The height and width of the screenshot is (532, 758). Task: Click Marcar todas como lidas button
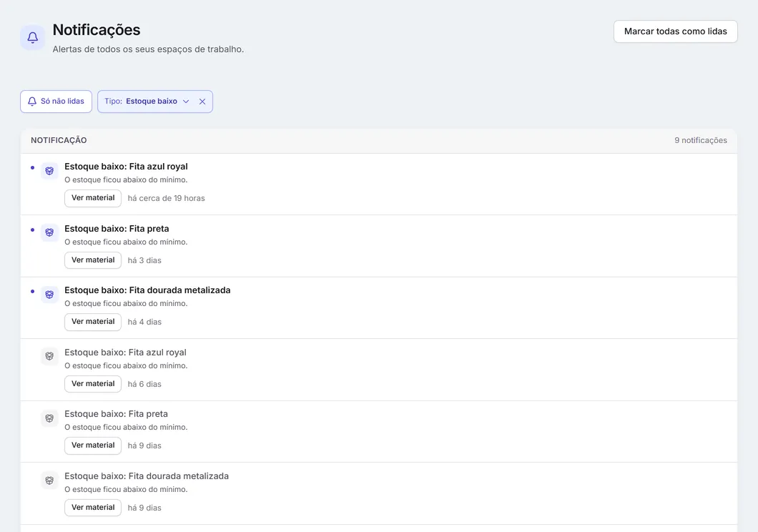coord(675,31)
